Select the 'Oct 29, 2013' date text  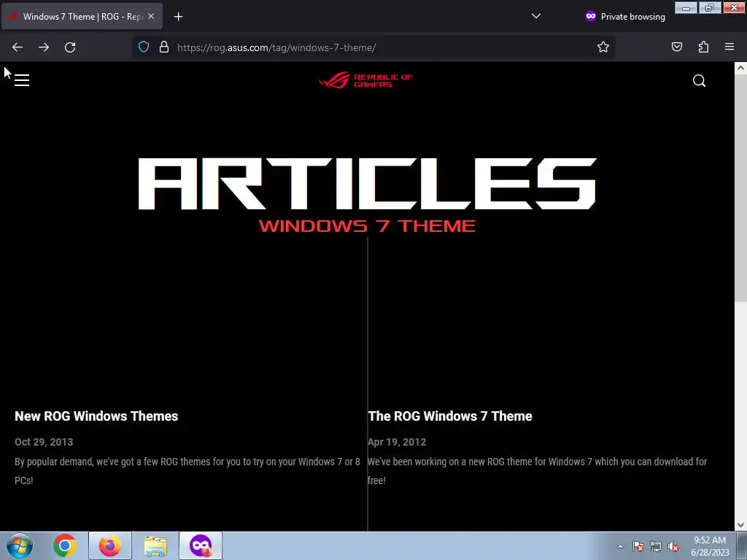[x=44, y=442]
